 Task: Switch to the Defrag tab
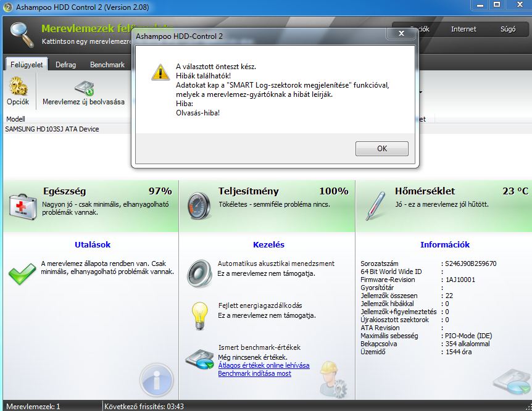[x=66, y=64]
